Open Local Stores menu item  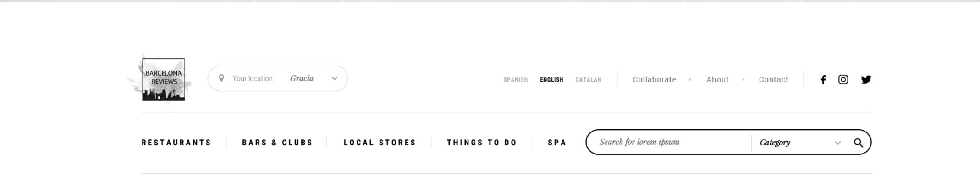click(380, 143)
